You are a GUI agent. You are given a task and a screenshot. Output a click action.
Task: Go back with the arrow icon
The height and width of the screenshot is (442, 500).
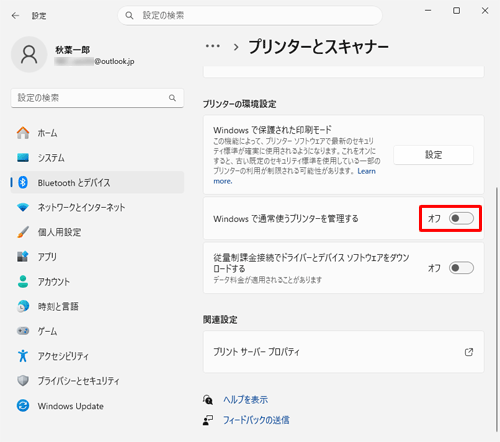click(x=15, y=16)
